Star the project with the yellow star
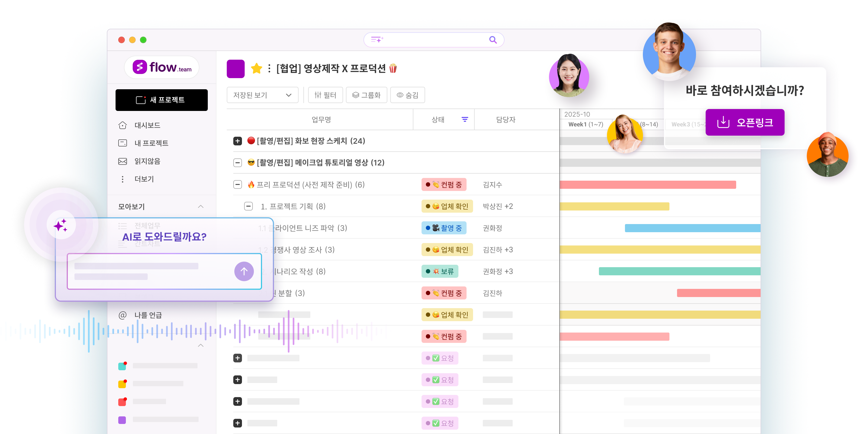The image size is (868, 434). pos(256,68)
